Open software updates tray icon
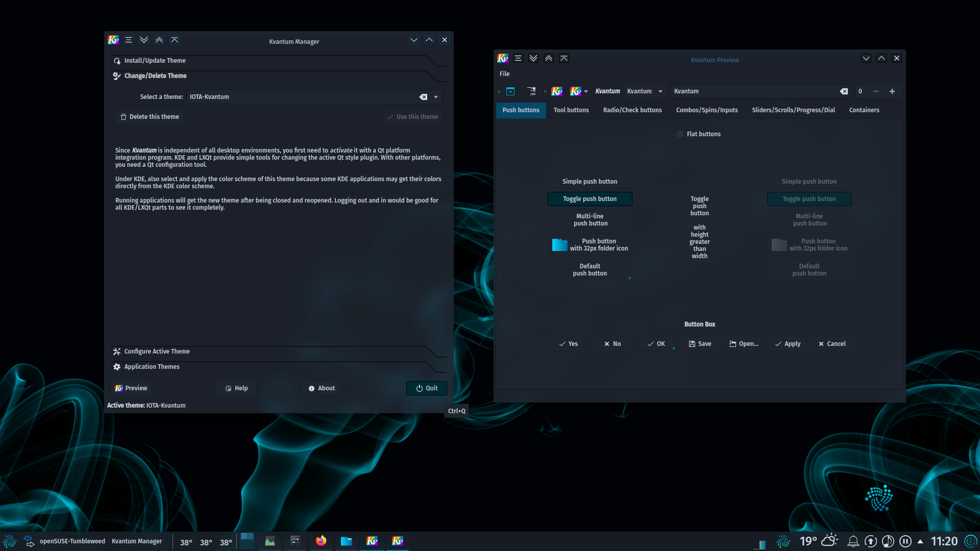This screenshot has height=551, width=980. [x=871, y=541]
